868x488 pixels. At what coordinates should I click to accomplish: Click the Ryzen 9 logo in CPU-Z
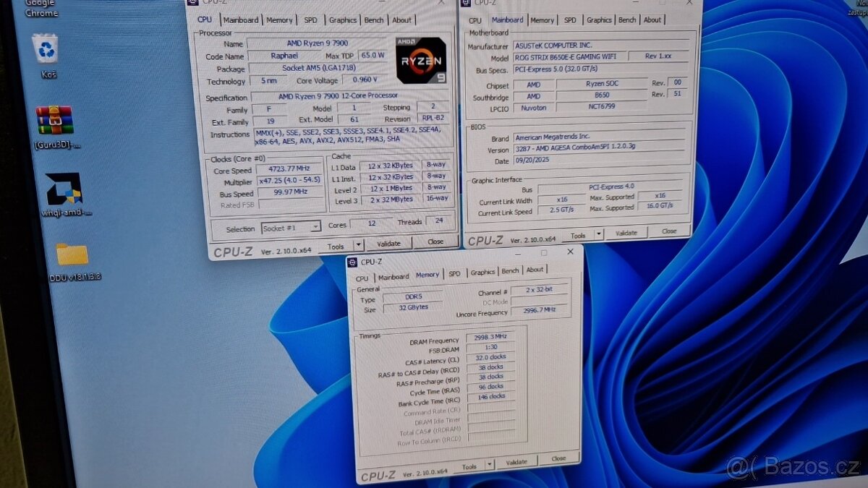[x=420, y=60]
